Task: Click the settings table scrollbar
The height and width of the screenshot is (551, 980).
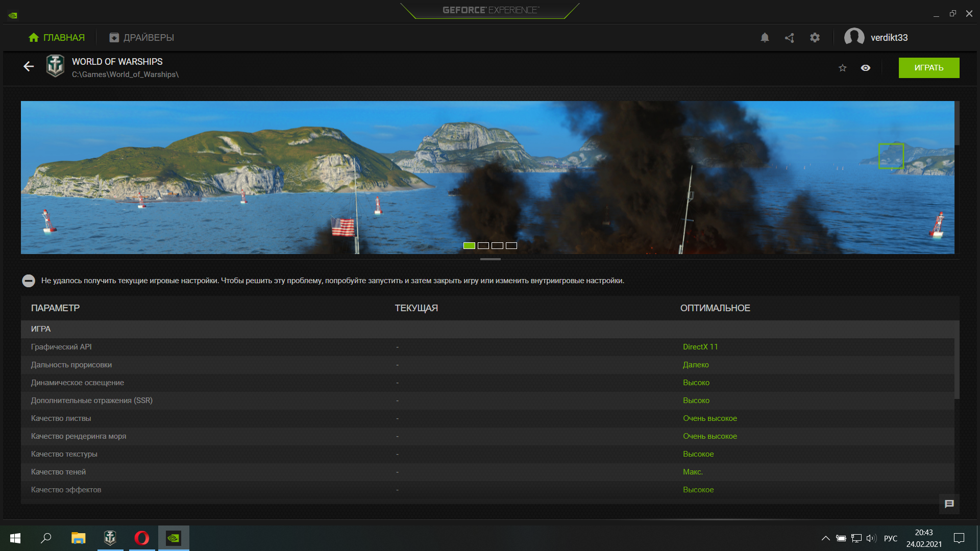Action: pos(957,360)
